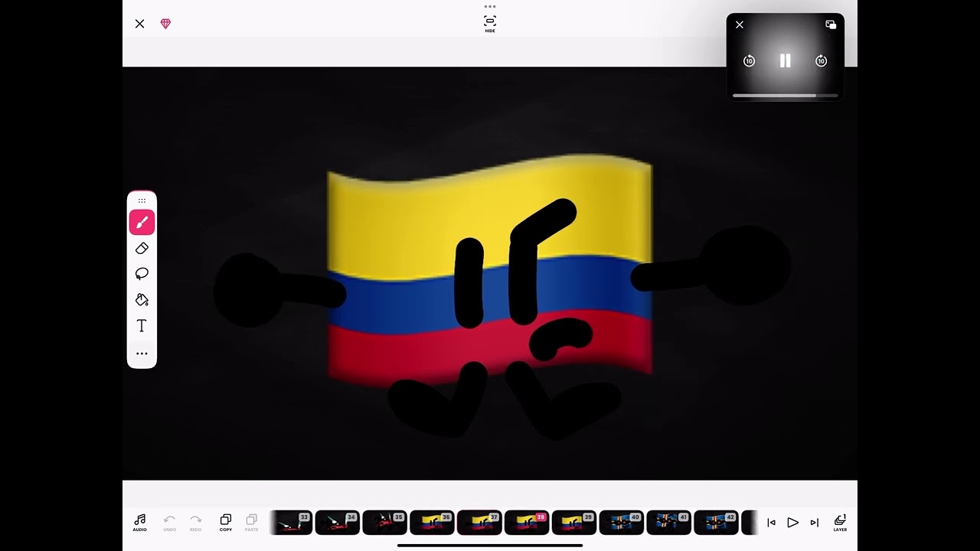Select the Text tool
Image resolution: width=980 pixels, height=551 pixels.
pyautogui.click(x=142, y=326)
